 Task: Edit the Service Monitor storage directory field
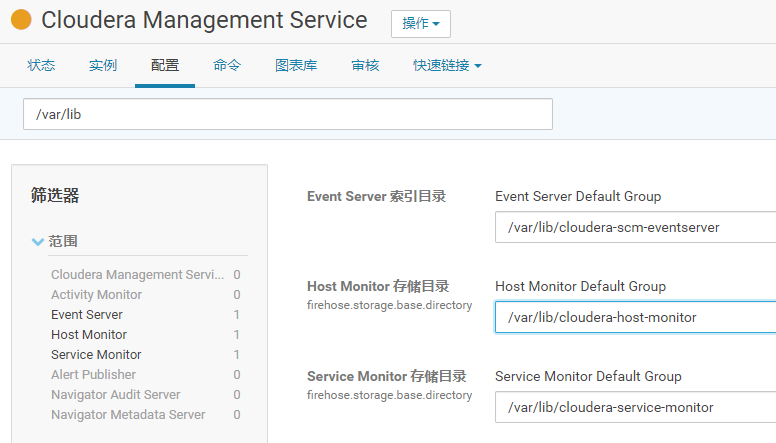636,407
